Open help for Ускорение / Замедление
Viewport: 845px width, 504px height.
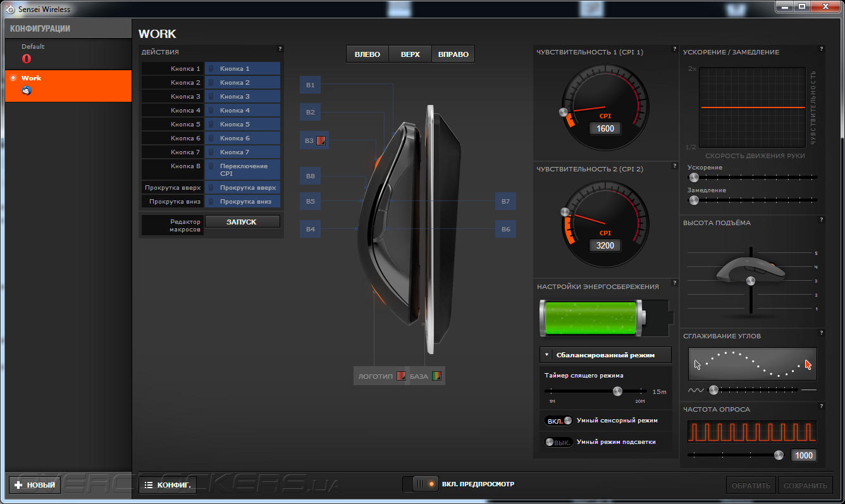pyautogui.click(x=822, y=49)
